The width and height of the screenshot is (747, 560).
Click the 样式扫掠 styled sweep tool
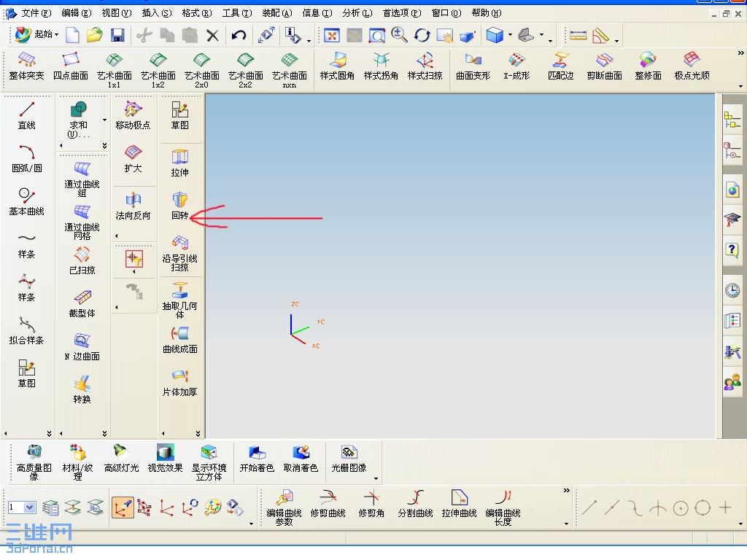[x=425, y=66]
